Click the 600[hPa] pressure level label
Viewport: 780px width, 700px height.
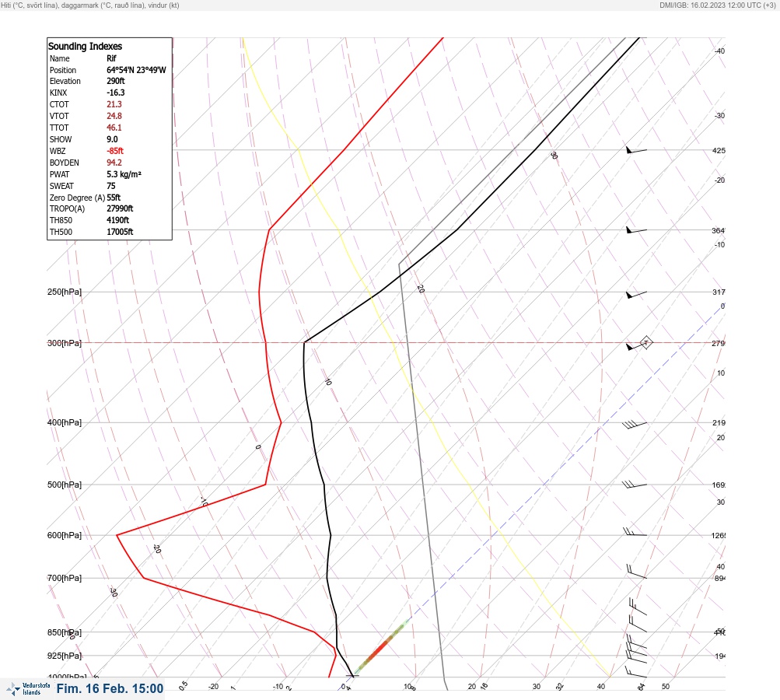65,536
